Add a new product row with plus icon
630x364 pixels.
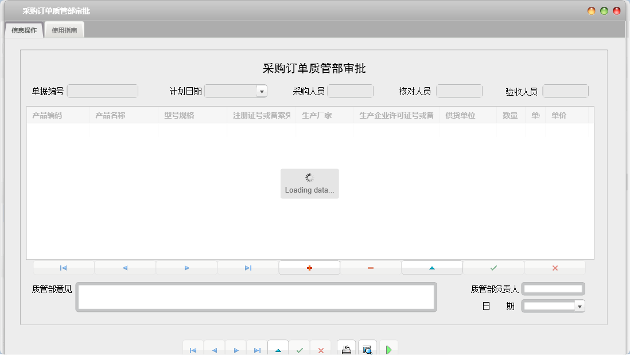(309, 267)
